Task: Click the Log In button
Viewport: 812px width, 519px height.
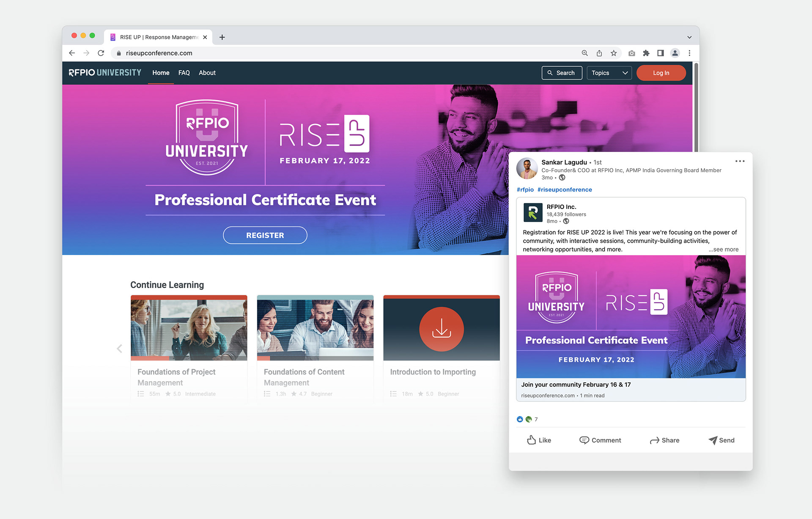Action: (661, 73)
